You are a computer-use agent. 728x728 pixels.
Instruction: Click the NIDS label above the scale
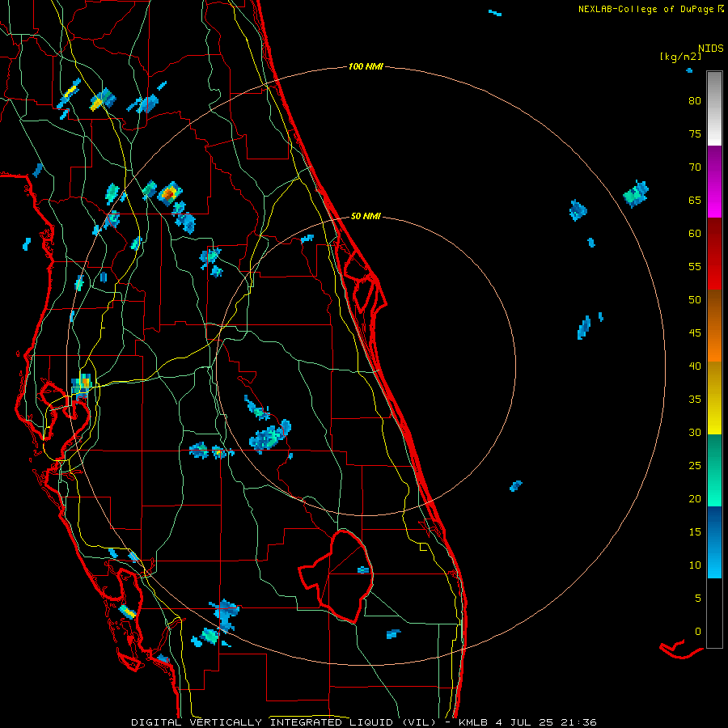(x=711, y=49)
